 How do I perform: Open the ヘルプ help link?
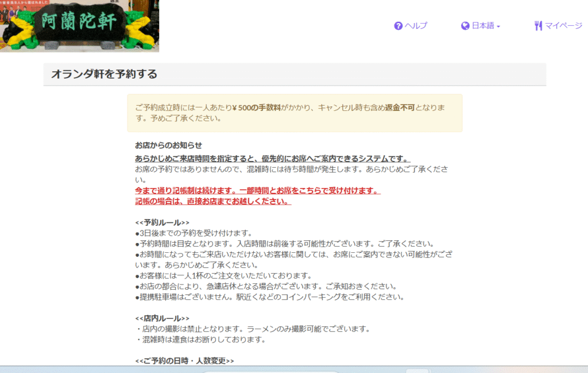point(416,26)
